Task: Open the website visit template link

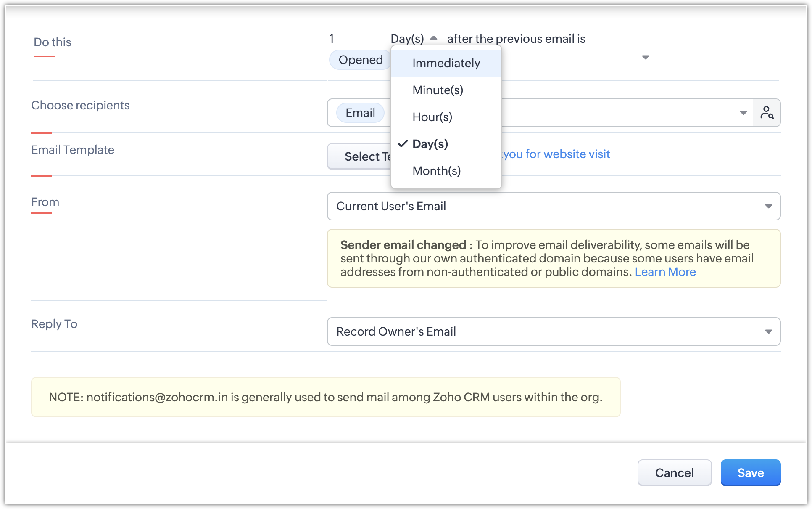Action: [x=556, y=154]
